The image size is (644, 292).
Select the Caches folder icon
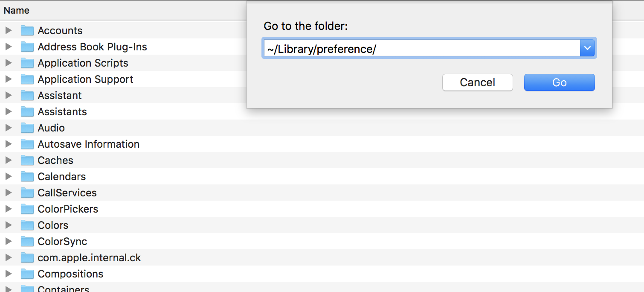click(x=27, y=161)
